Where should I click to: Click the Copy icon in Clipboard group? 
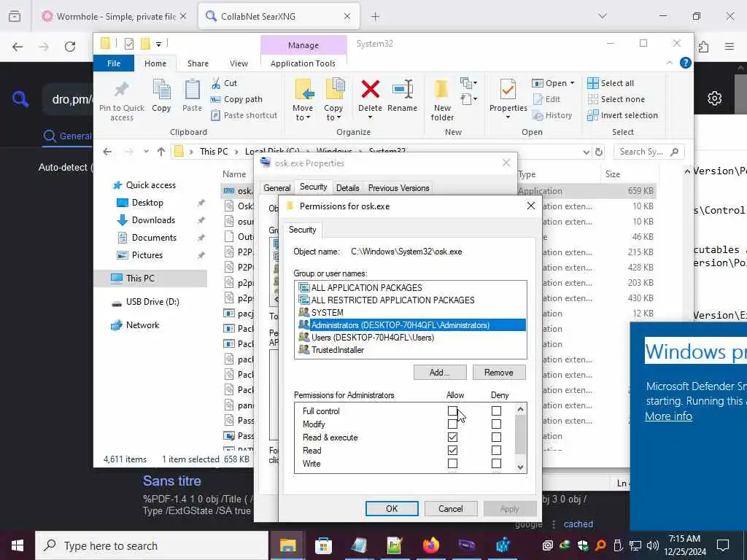(x=161, y=90)
